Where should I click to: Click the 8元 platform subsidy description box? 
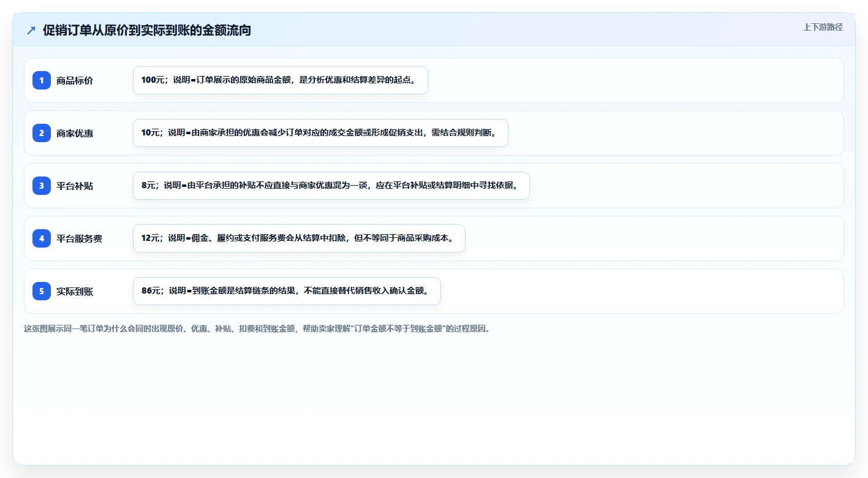coord(331,186)
